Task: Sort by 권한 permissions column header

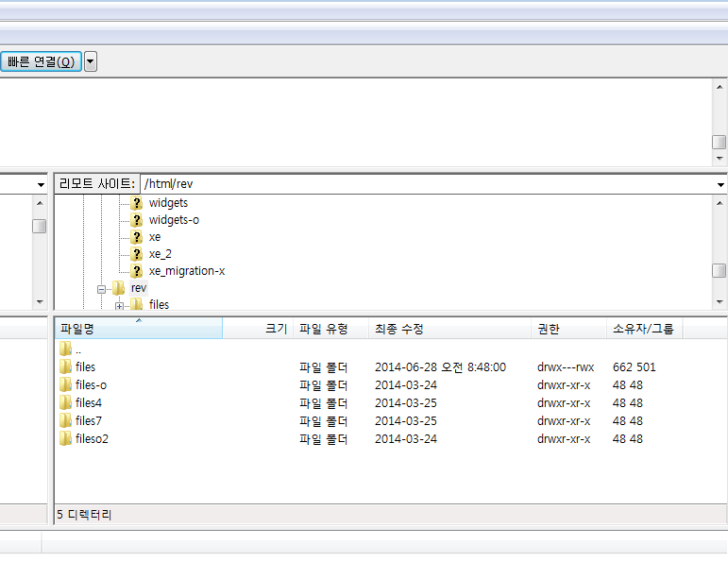Action: [569, 329]
